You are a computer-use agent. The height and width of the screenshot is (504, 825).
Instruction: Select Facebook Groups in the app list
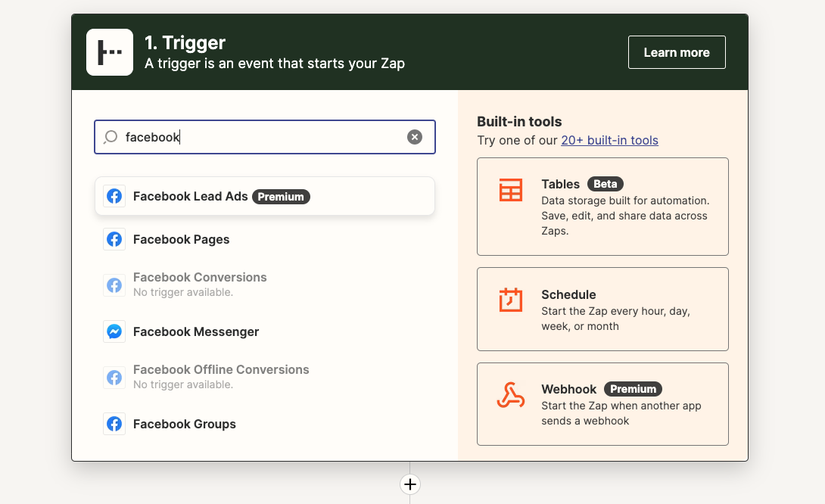[265, 424]
